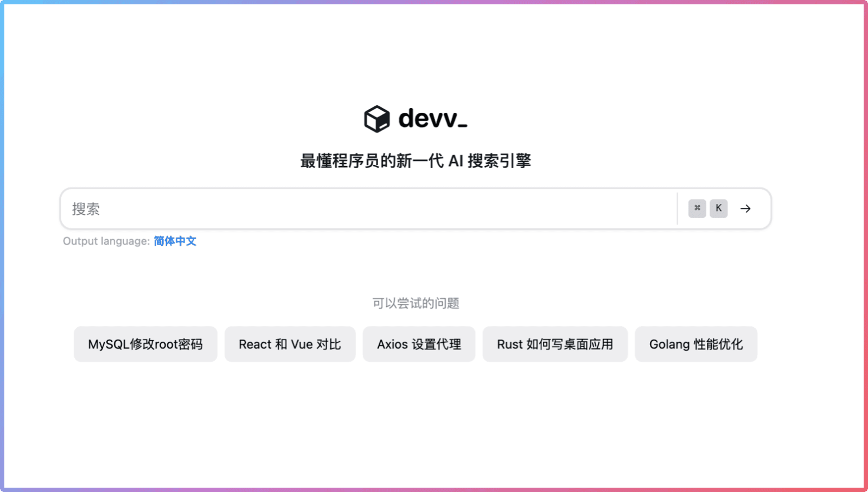This screenshot has width=868, height=492.
Task: Click the devv cube logo icon
Action: tap(376, 119)
